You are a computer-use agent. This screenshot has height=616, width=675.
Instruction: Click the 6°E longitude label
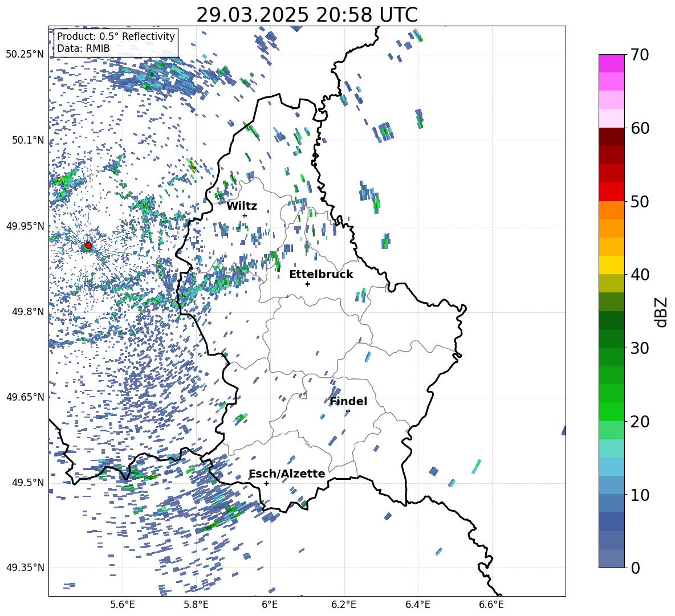(270, 605)
